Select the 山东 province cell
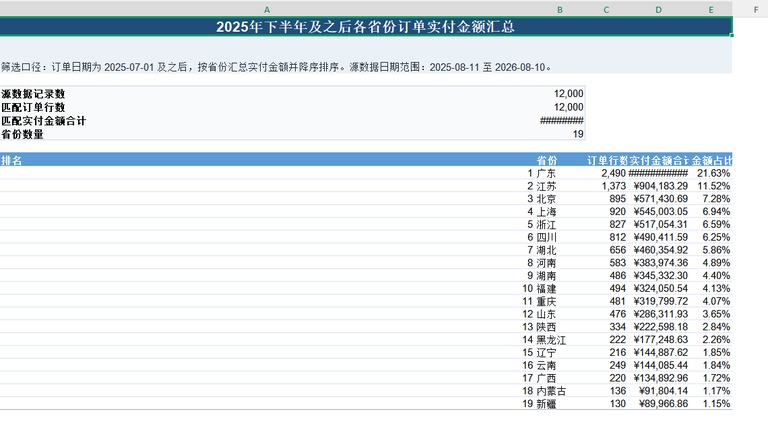768x428 pixels. point(560,314)
